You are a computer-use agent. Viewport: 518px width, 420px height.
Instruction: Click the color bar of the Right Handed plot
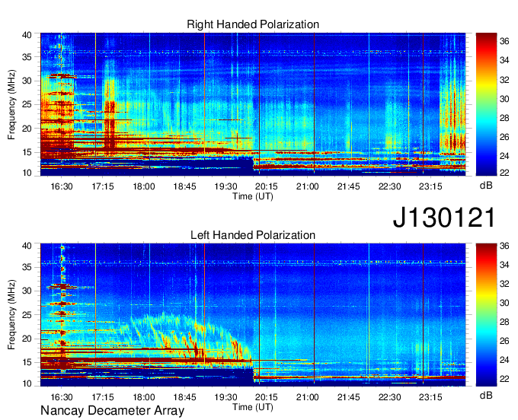point(486,104)
